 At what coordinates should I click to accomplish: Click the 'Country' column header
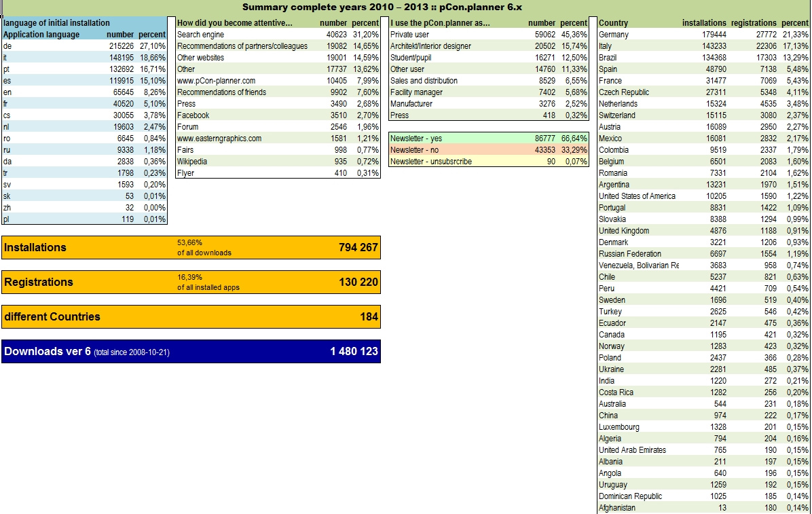614,22
